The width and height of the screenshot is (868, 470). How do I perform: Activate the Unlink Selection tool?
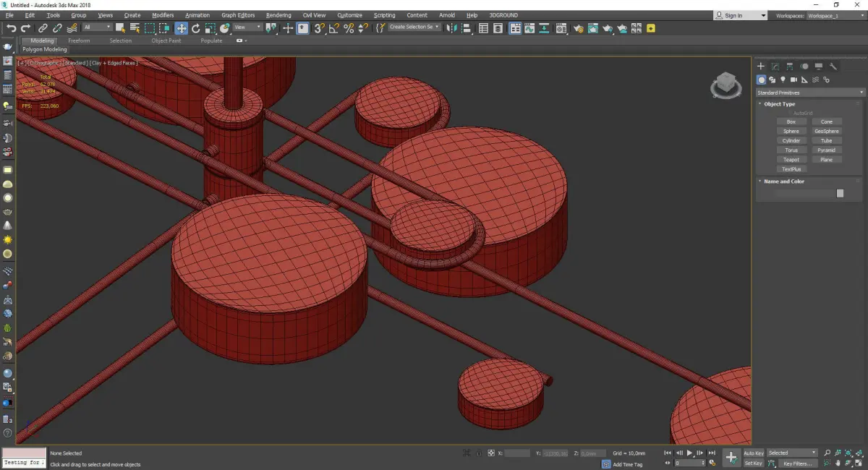[57, 28]
